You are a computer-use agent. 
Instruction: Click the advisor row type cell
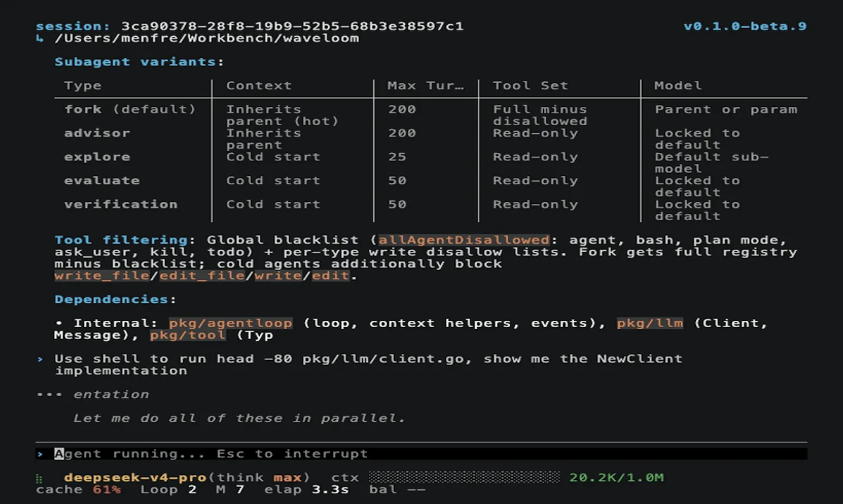[97, 133]
